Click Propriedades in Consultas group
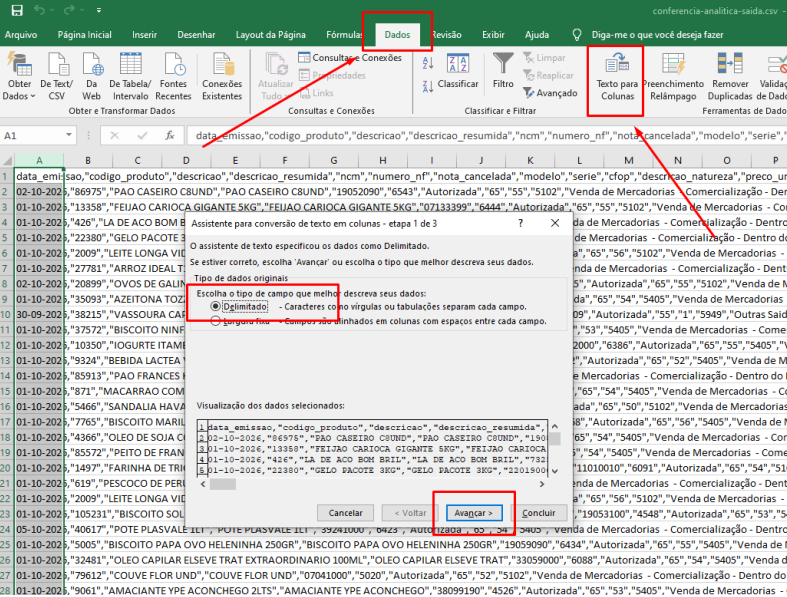Image resolution: width=787 pixels, height=597 pixels. (332, 75)
